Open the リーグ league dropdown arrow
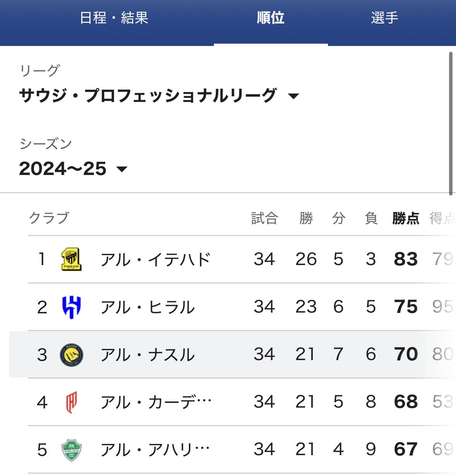This screenshot has width=456, height=476. 294,96
